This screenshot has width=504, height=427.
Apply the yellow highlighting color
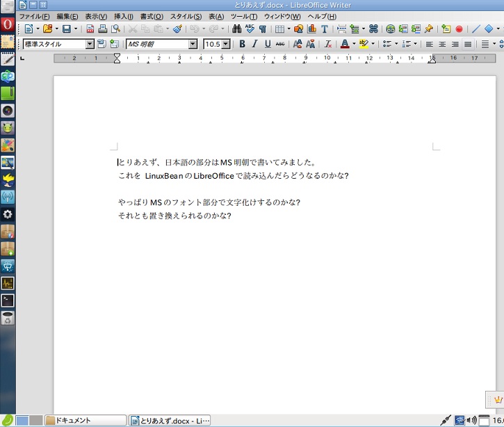click(x=364, y=44)
